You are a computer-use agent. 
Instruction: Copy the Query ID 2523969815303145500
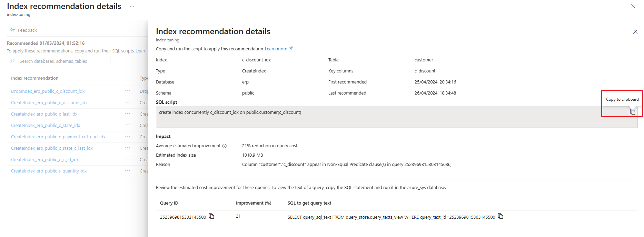(211, 216)
